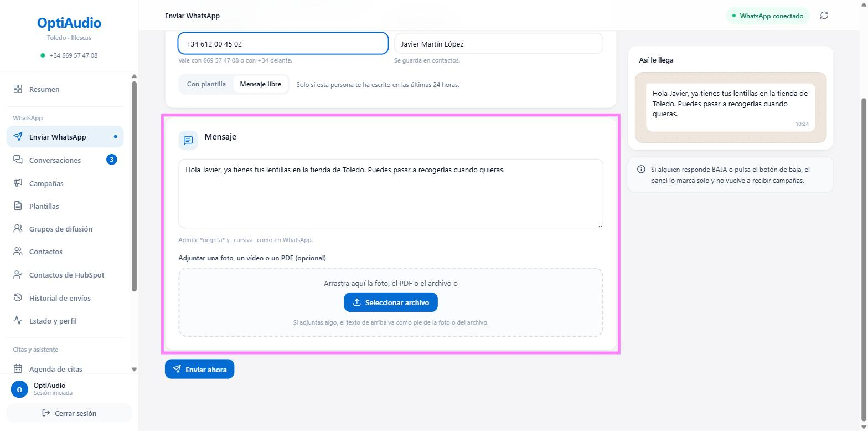Open Plantillas document icon
868x431 pixels.
[18, 206]
